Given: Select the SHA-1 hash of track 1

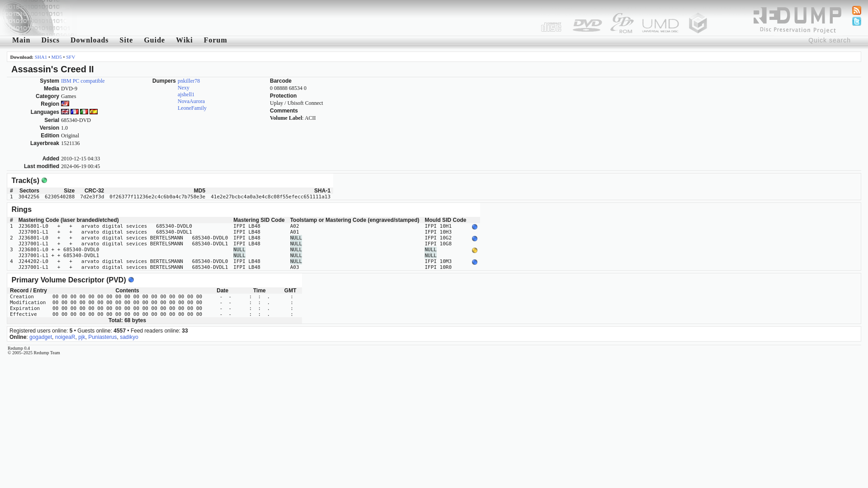Looking at the screenshot, I should coord(270,197).
